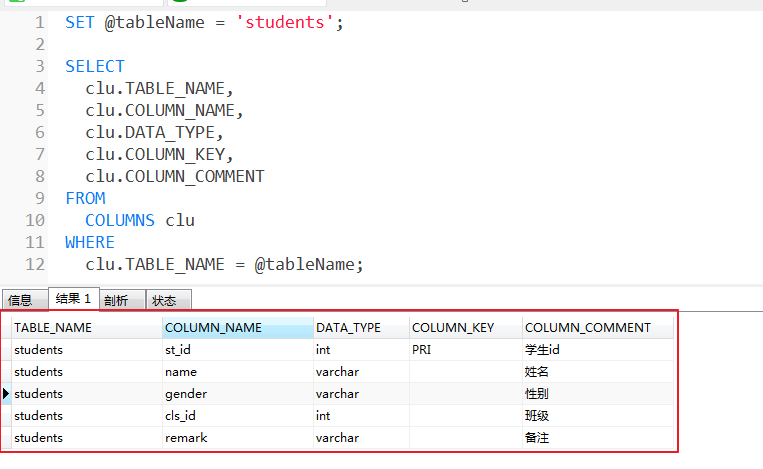
Task: Select the name column cell
Action: point(237,372)
